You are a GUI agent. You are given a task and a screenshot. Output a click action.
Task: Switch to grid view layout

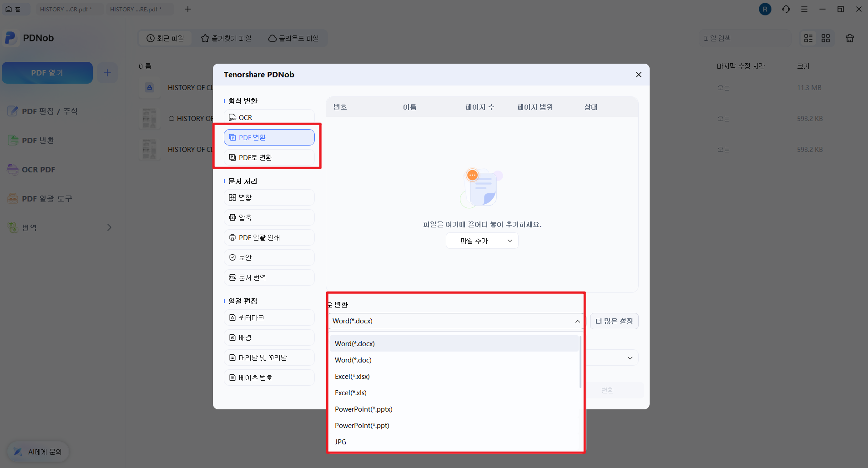(826, 38)
